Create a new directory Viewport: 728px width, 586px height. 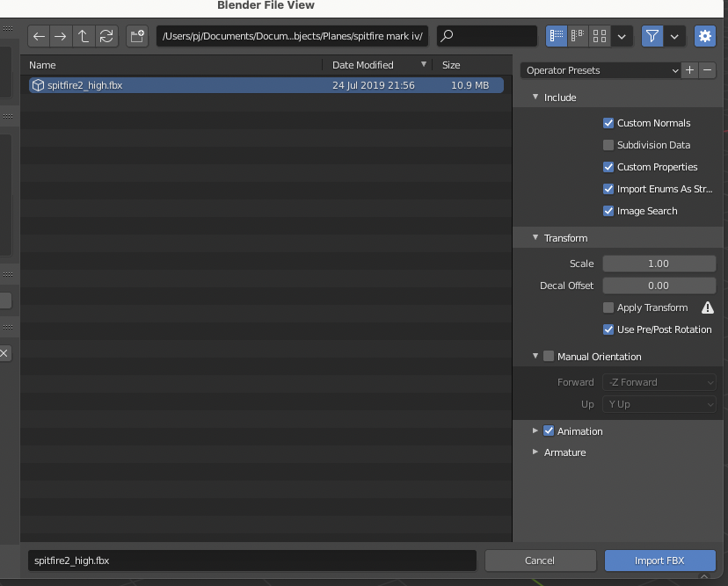pyautogui.click(x=137, y=36)
